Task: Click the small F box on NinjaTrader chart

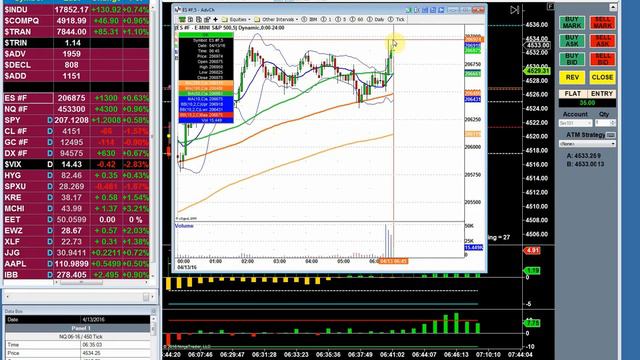Action: point(550,6)
